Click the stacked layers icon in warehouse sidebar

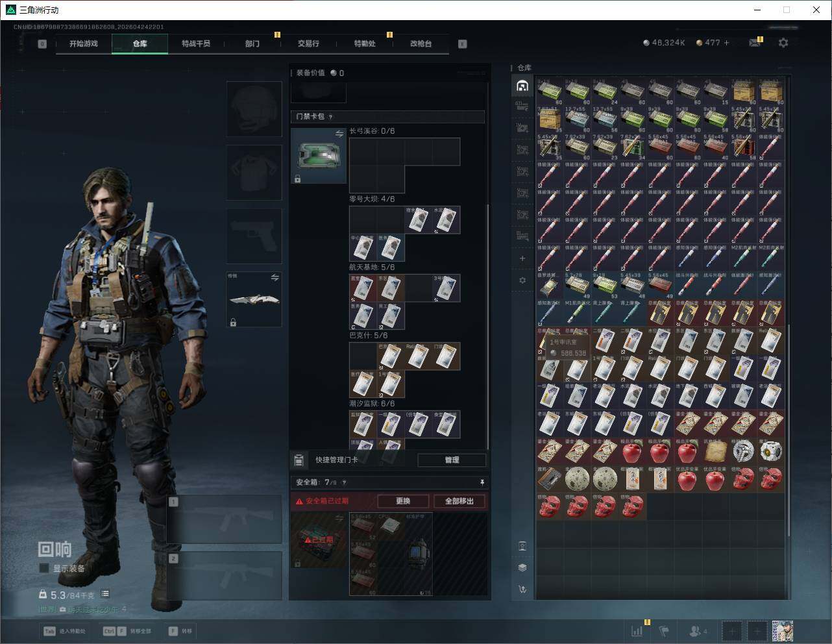point(522,567)
